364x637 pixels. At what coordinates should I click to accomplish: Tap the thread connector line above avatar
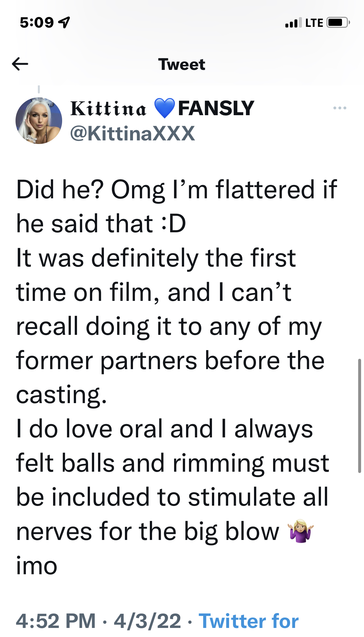(39, 89)
